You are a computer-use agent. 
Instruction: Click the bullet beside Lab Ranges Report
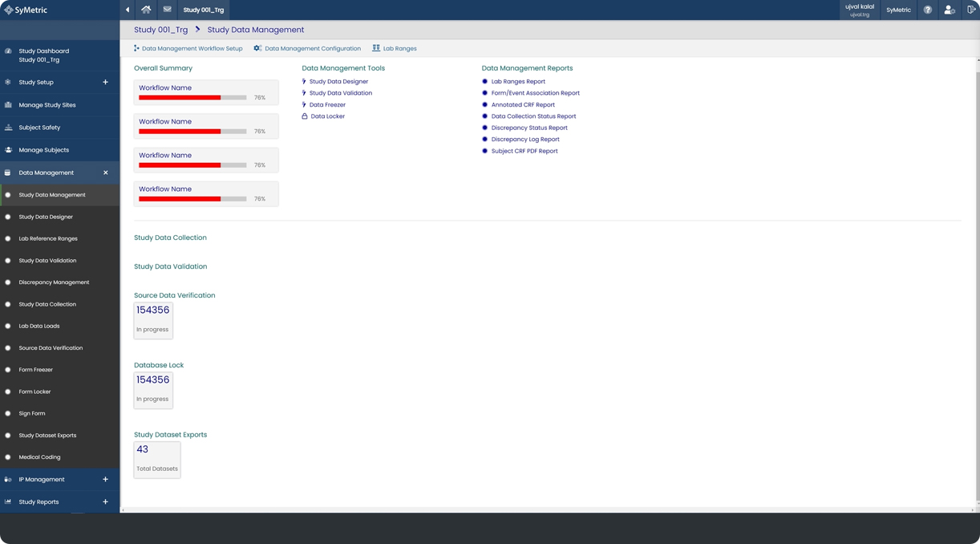pos(484,81)
